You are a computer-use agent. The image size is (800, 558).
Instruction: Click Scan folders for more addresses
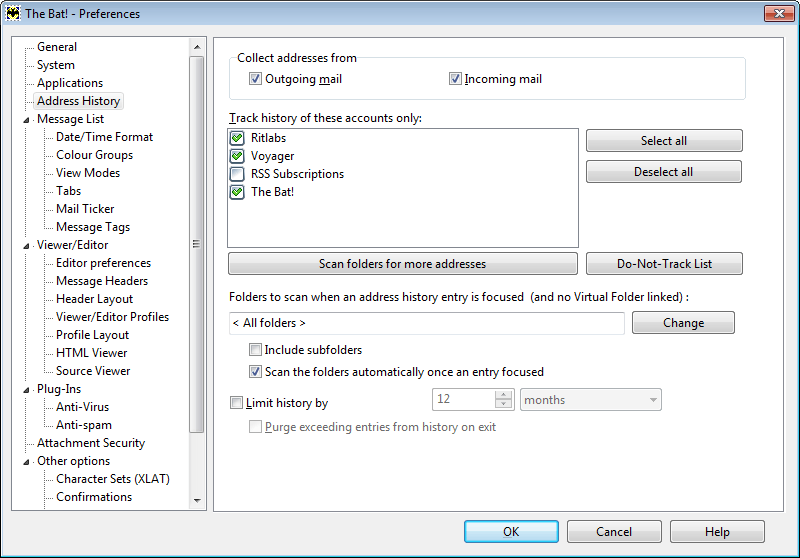click(403, 264)
